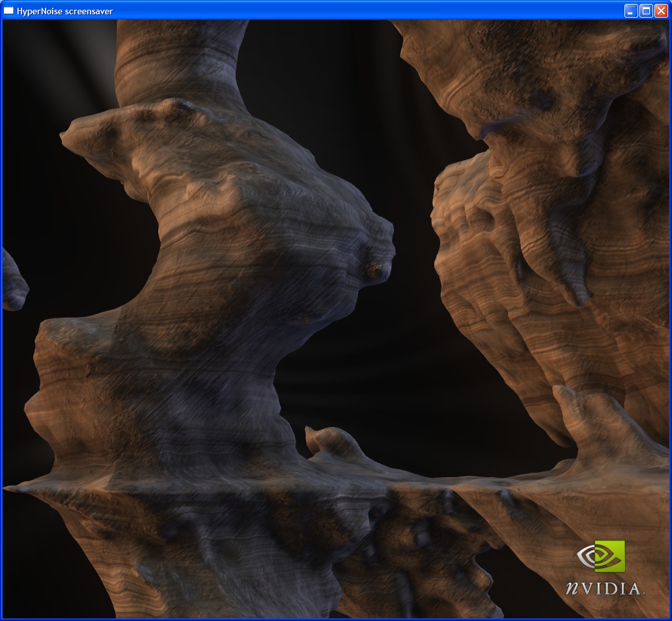Click the HyperNoise window icon in title bar
The width and height of the screenshot is (672, 621).
tap(9, 10)
